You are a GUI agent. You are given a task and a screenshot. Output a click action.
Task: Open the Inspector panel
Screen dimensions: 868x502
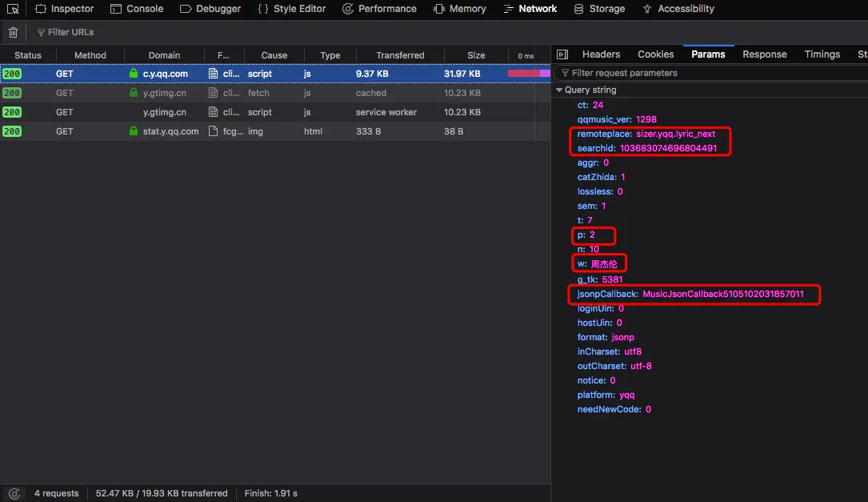[x=65, y=9]
